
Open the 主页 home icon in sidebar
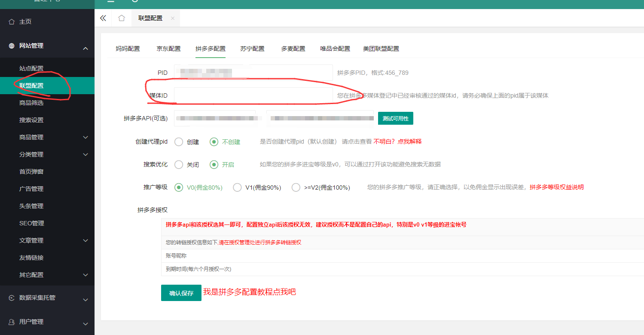pos(12,22)
